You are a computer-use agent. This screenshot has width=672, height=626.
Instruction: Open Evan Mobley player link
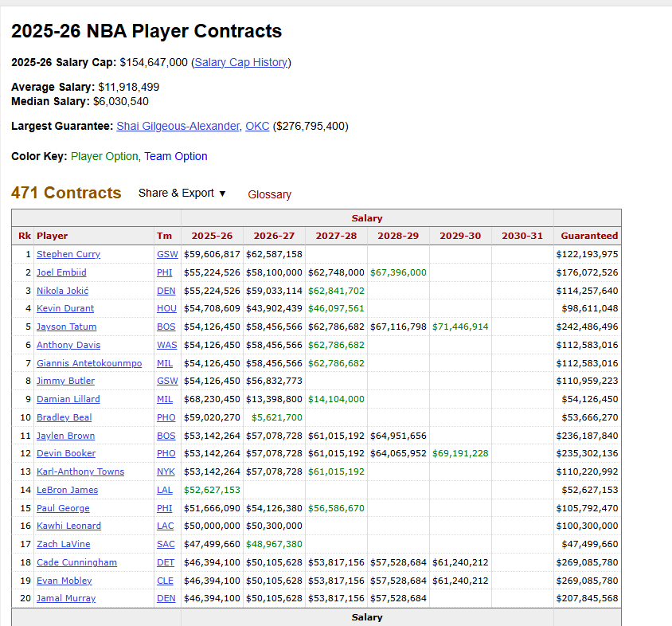click(64, 581)
